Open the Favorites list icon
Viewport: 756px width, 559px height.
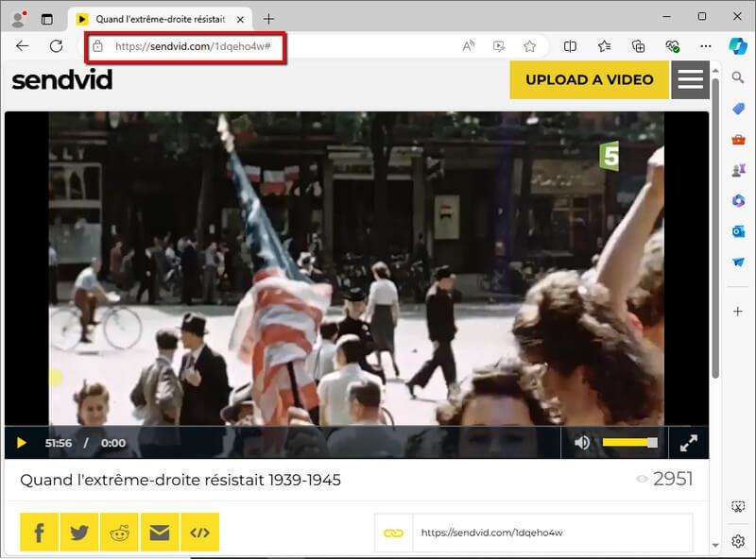604,46
